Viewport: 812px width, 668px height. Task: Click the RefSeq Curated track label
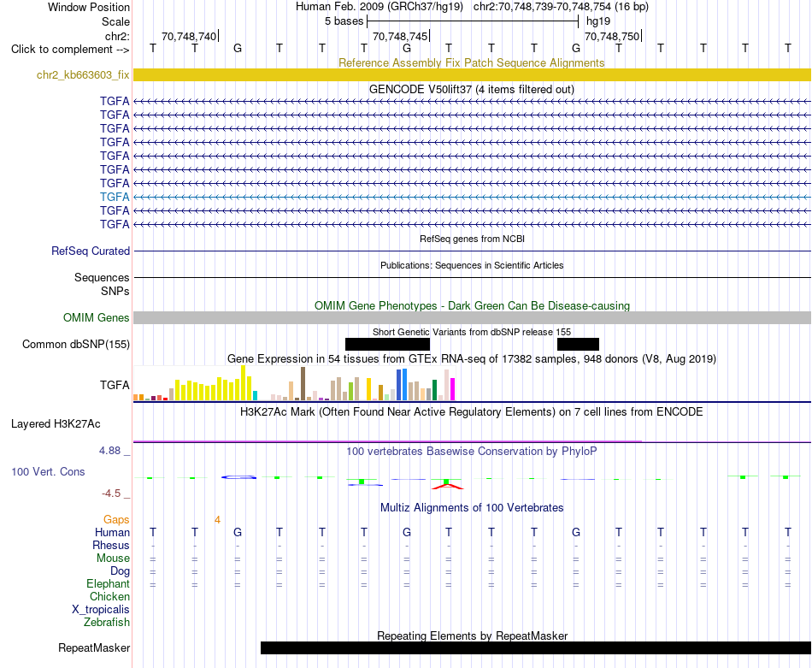[x=90, y=251]
